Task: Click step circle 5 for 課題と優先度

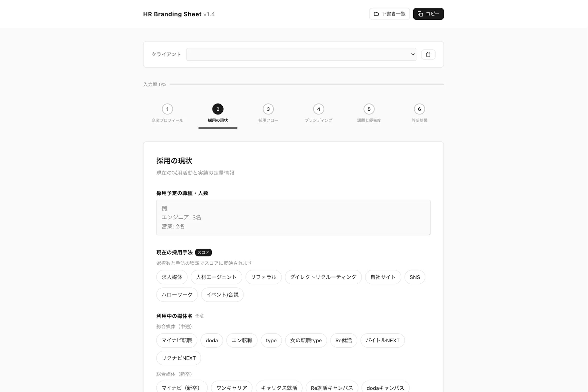Action: pos(369,109)
